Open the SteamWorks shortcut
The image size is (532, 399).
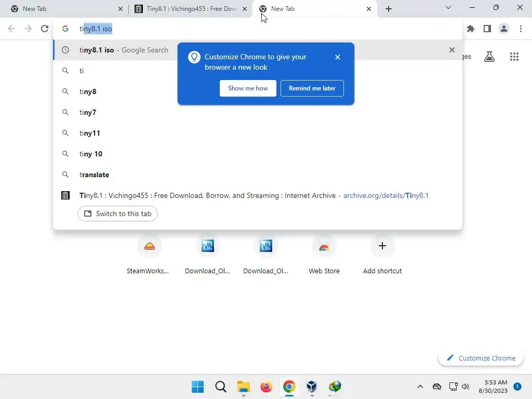tap(149, 256)
